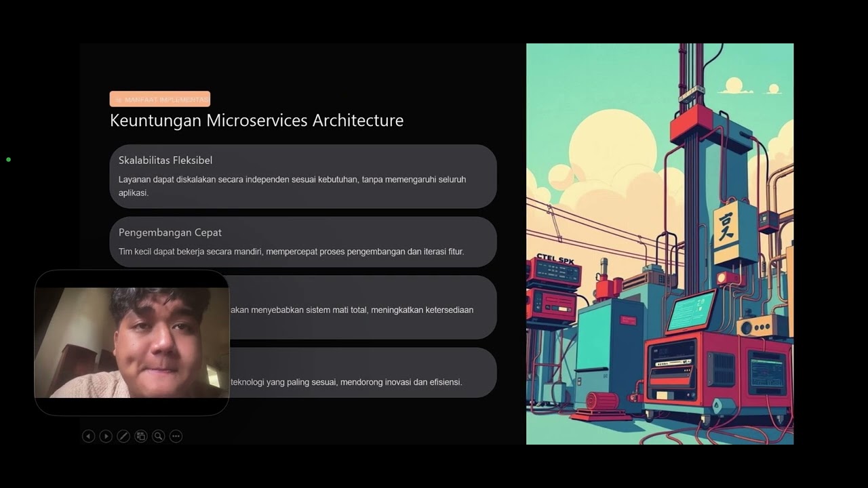This screenshot has height=488, width=868.
Task: Click the Pengembangan Cepat heading
Action: 170,232
